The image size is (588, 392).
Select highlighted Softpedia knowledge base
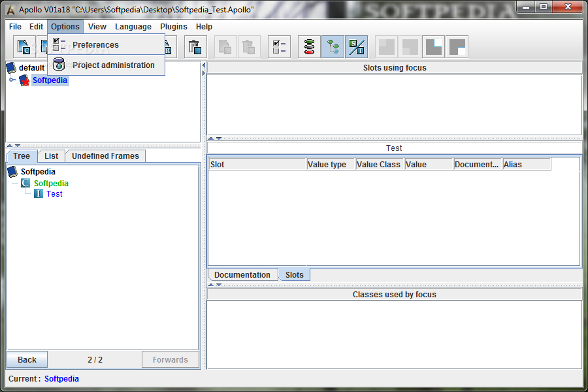[50, 80]
